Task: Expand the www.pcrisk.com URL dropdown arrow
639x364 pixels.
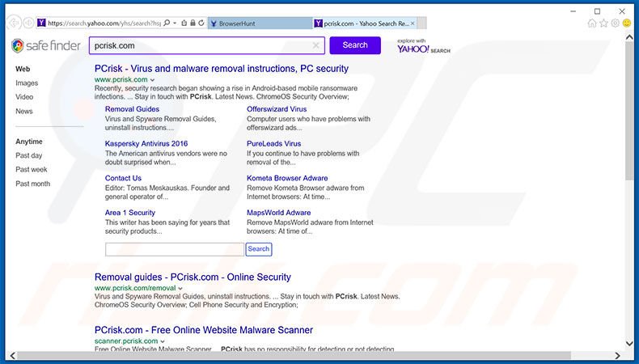Action: [x=152, y=80]
